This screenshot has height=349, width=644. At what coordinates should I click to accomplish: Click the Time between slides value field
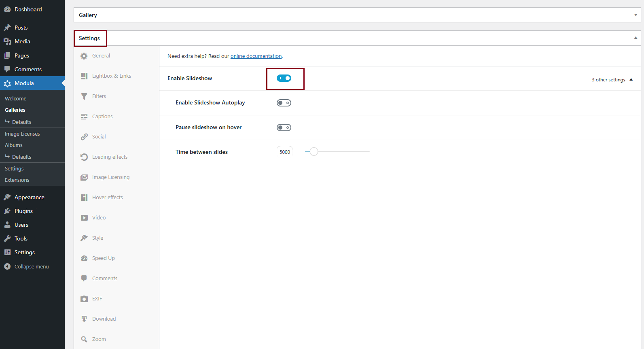coord(285,152)
